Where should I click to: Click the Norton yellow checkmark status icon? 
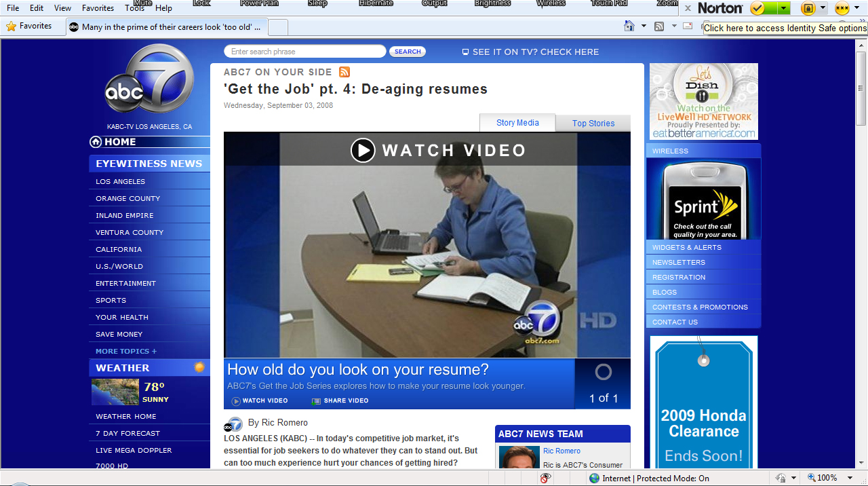coord(758,8)
